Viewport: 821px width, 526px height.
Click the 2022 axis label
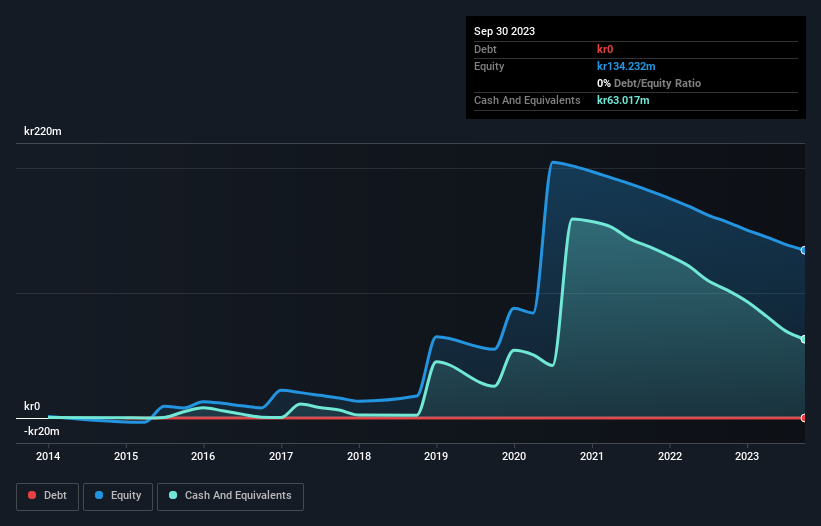(x=670, y=456)
